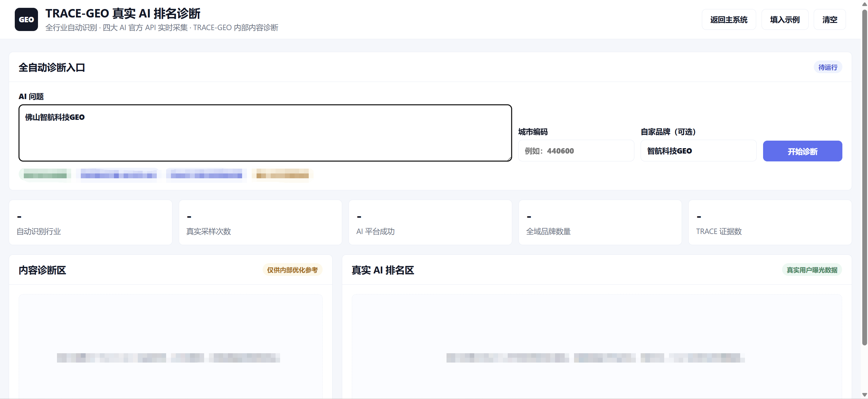Click the TRACE 证据数 stat card
Viewport: 868px width, 399px height.
tap(770, 222)
